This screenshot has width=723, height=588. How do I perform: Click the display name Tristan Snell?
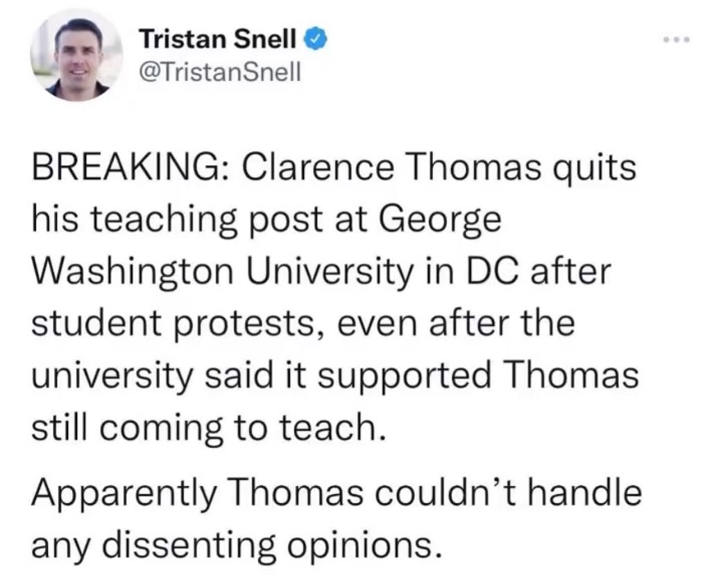(x=219, y=40)
